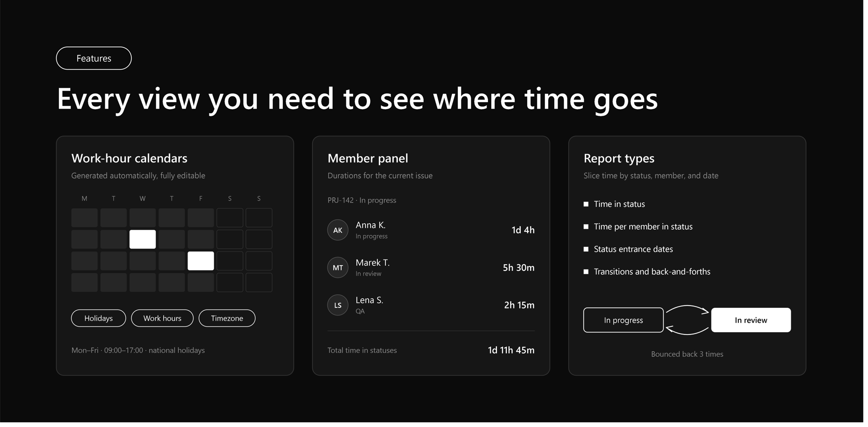Click Anna K.'s 1d 4h duration
Screen dimensions: 868x427
tap(523, 230)
